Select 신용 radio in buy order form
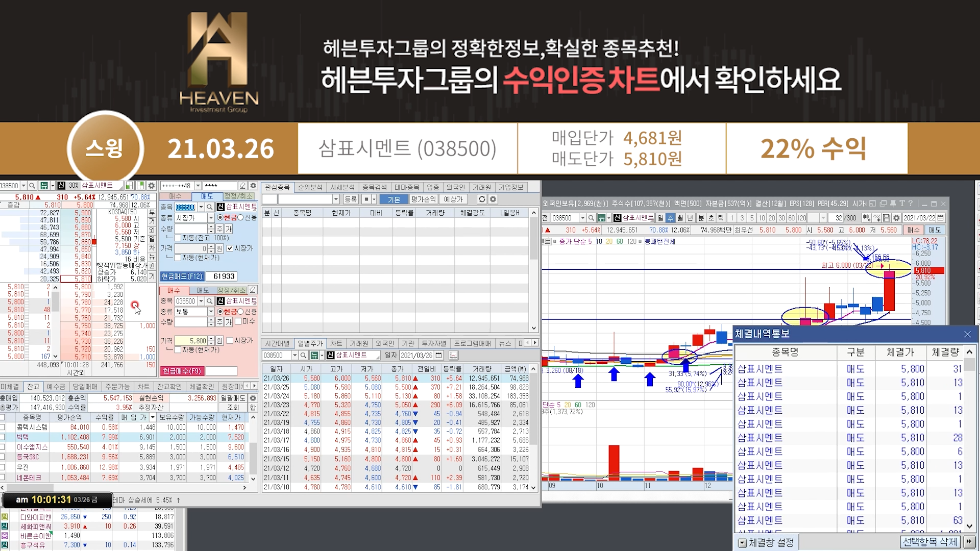 [x=240, y=312]
